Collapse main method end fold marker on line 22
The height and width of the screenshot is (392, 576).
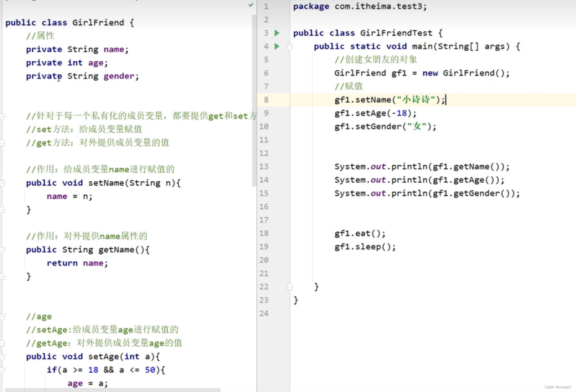click(290, 286)
